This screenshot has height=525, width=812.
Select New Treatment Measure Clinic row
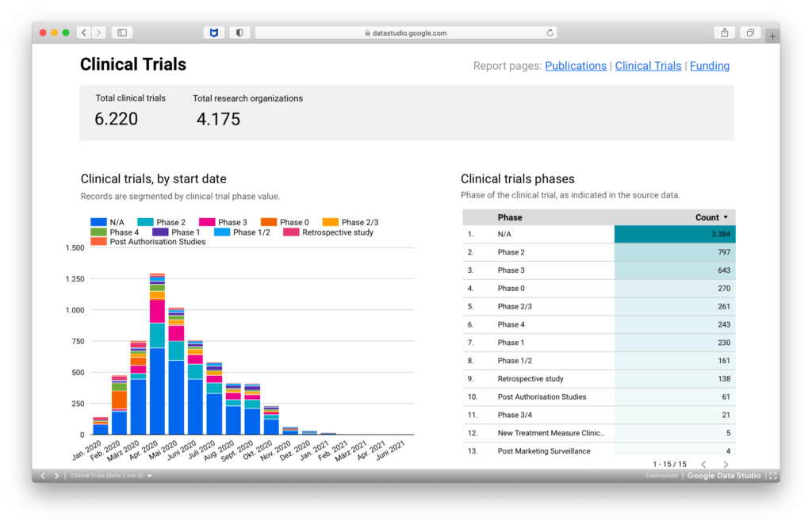pos(599,433)
